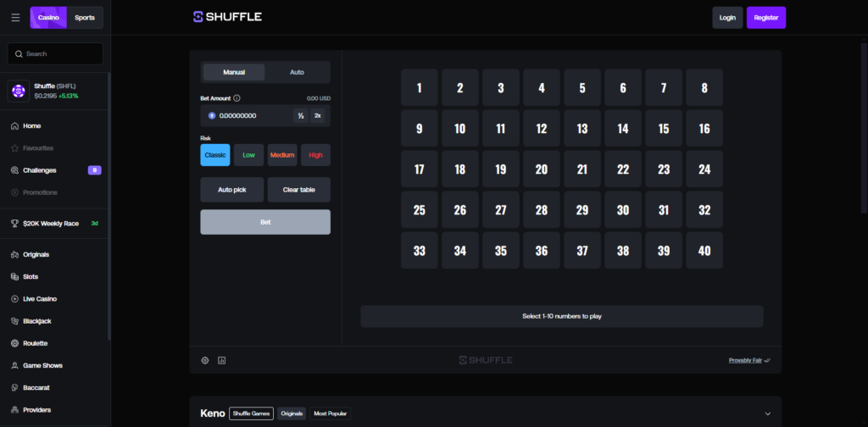Click the Originals tag beside Keno

click(x=292, y=413)
